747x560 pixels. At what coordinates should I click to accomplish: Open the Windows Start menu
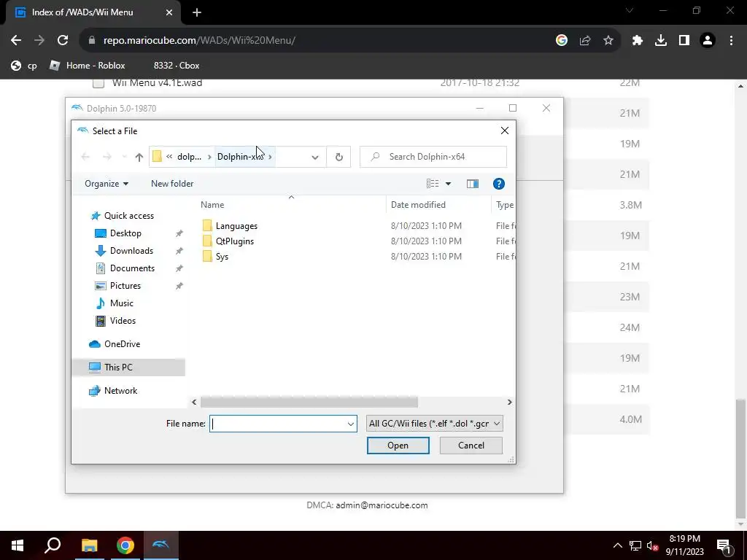pyautogui.click(x=18, y=545)
